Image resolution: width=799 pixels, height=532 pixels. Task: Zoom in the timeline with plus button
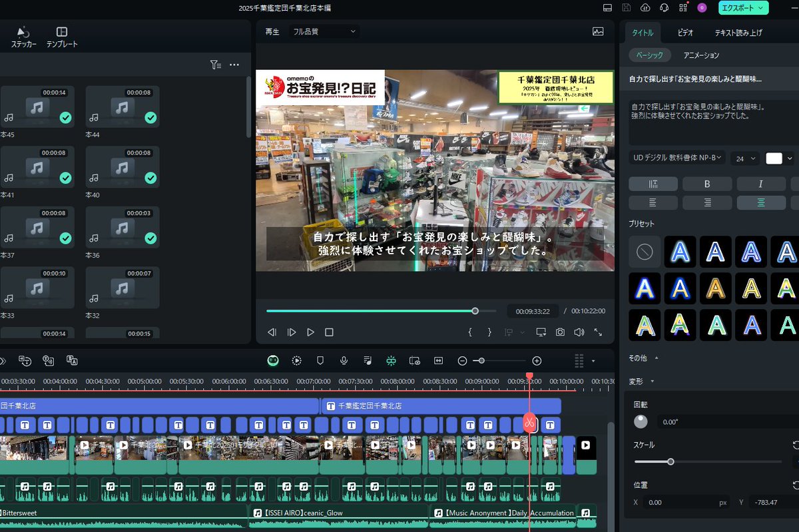click(x=537, y=361)
